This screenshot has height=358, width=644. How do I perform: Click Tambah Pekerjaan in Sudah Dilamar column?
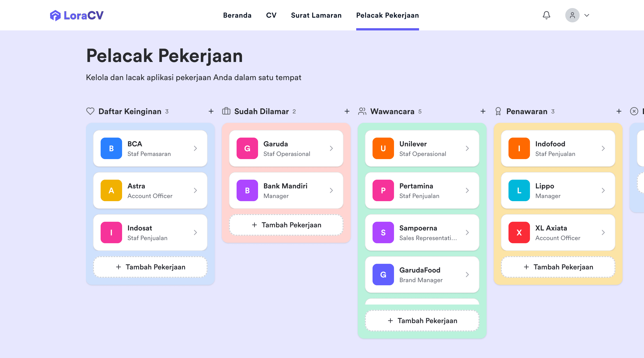click(x=286, y=225)
